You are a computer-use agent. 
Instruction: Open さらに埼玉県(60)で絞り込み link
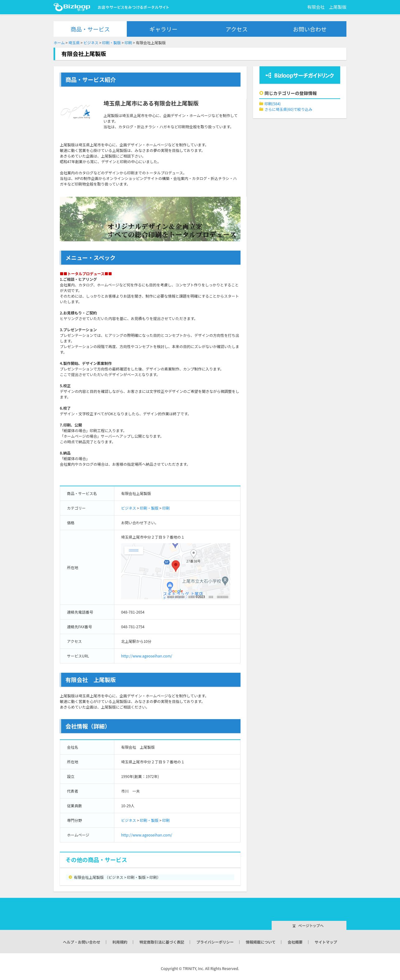[x=288, y=110]
